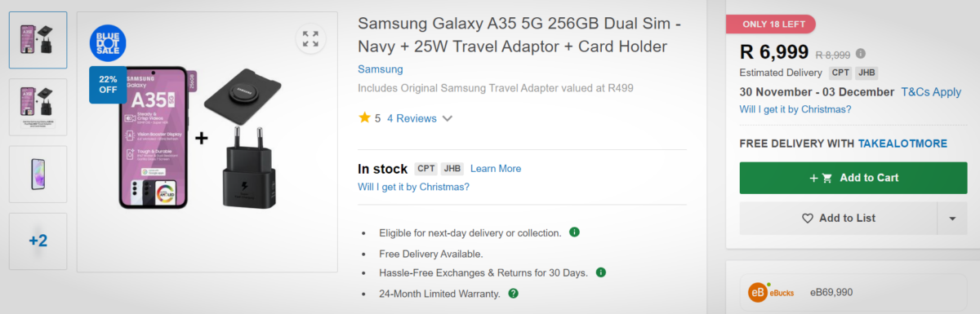
Task: Expand the reviews chevron next to 4 Reviews
Action: [x=447, y=118]
